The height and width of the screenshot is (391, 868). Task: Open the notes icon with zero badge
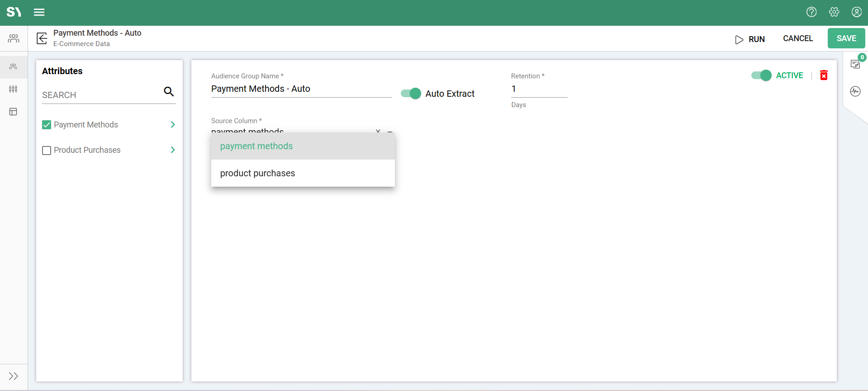click(855, 64)
